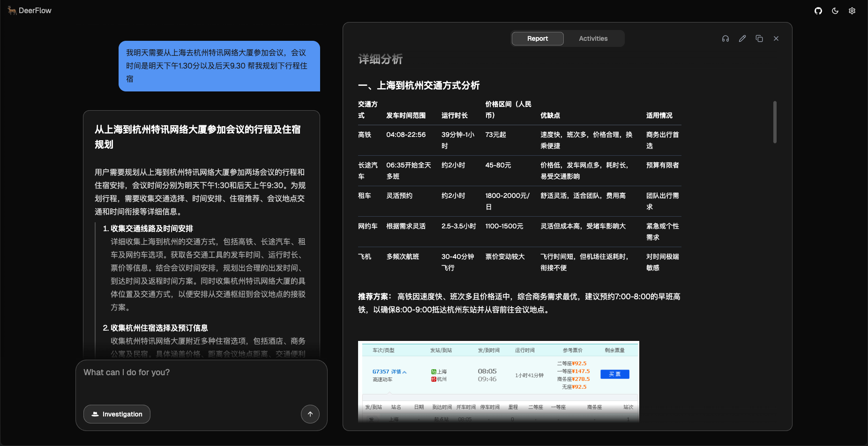Image resolution: width=868 pixels, height=446 pixels.
Task: Toggle dark mode with the moon icon
Action: click(835, 11)
